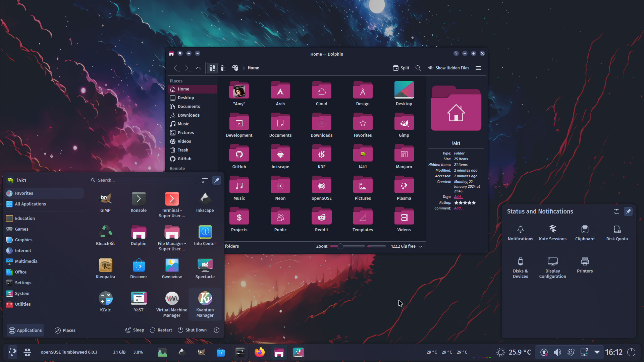Launch KCalc calculator

pos(105,298)
